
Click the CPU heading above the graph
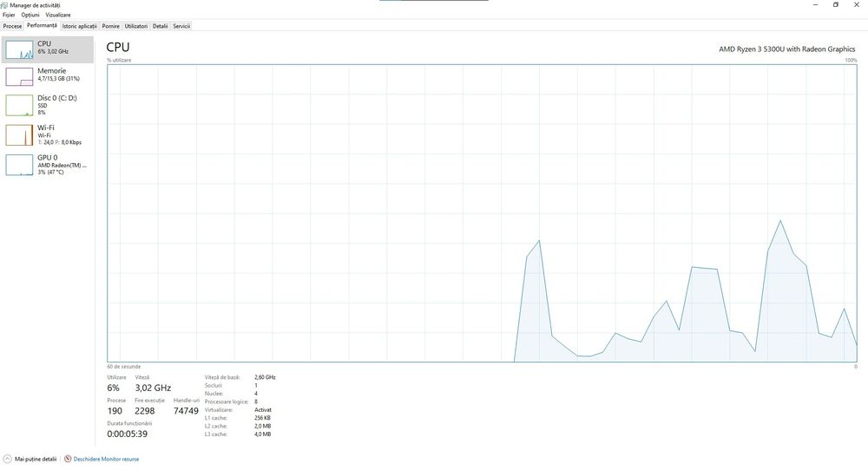(x=118, y=48)
